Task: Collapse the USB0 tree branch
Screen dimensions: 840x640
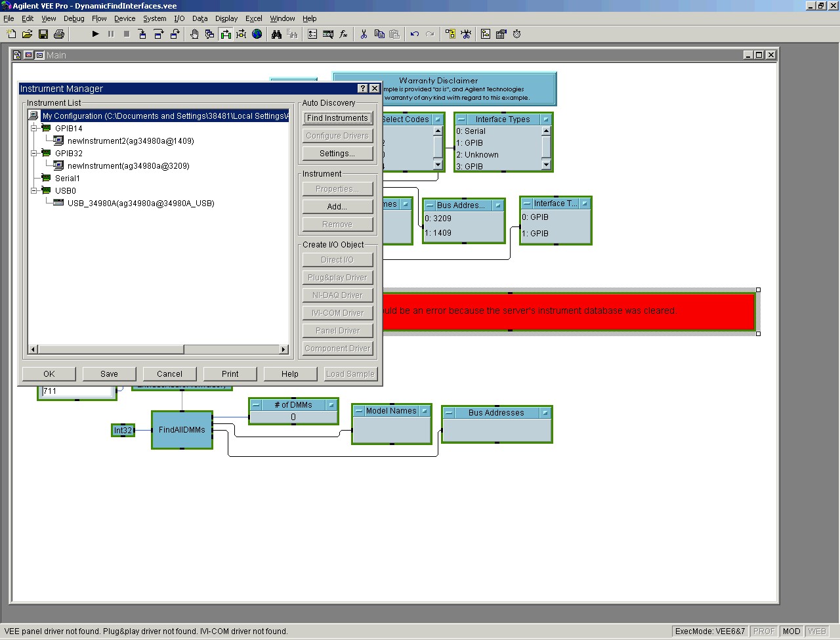Action: pyautogui.click(x=34, y=191)
